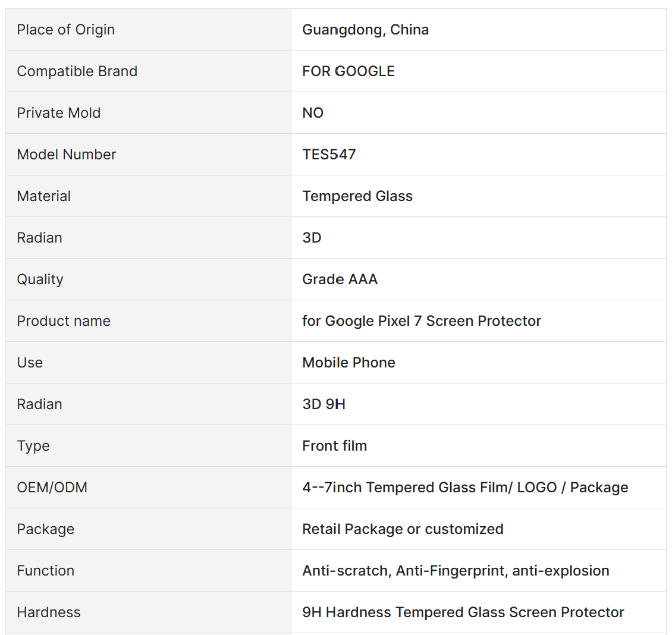Click 'Retail Package or customized' value text
672x635 pixels.
(x=403, y=529)
